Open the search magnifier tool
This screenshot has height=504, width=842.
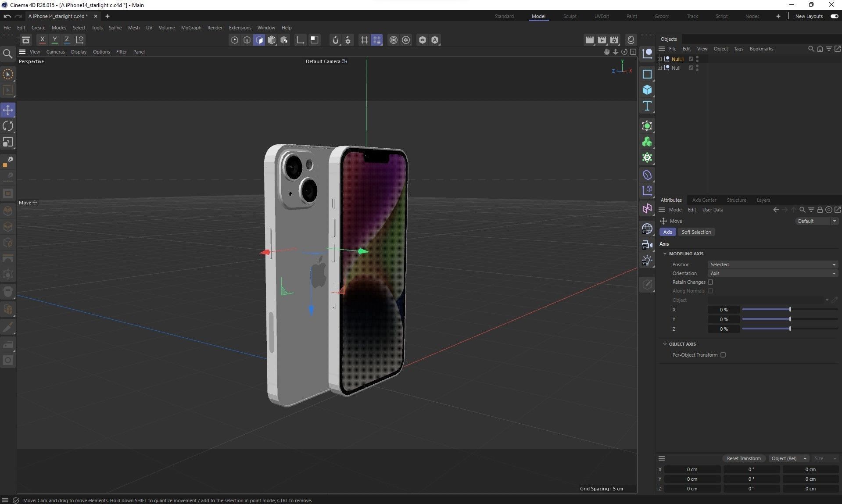pos(7,54)
